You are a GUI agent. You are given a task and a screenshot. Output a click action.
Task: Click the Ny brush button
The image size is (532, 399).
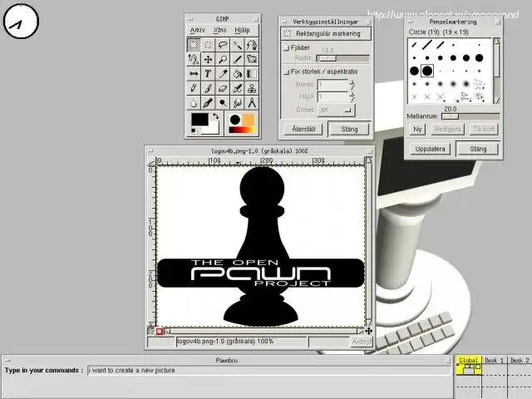pos(417,130)
